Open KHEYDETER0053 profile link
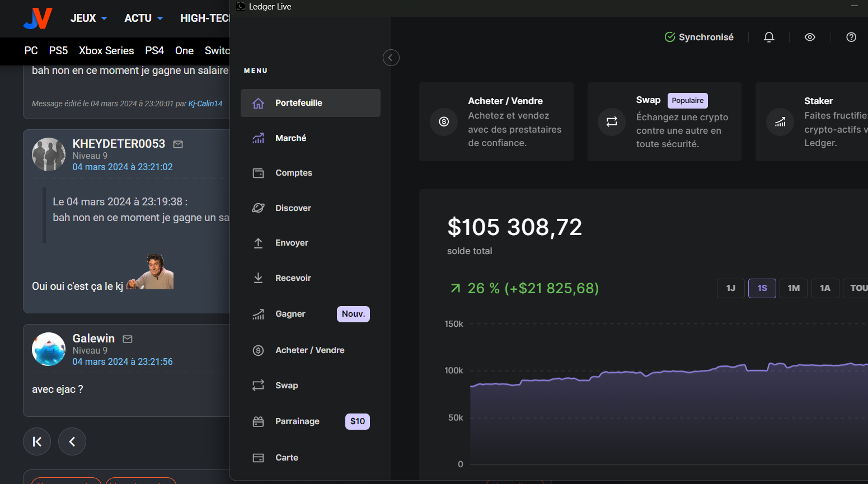Viewport: 868px width, 484px height. point(119,144)
